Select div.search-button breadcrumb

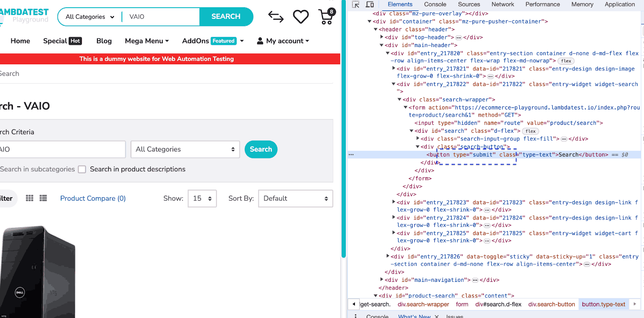551,304
